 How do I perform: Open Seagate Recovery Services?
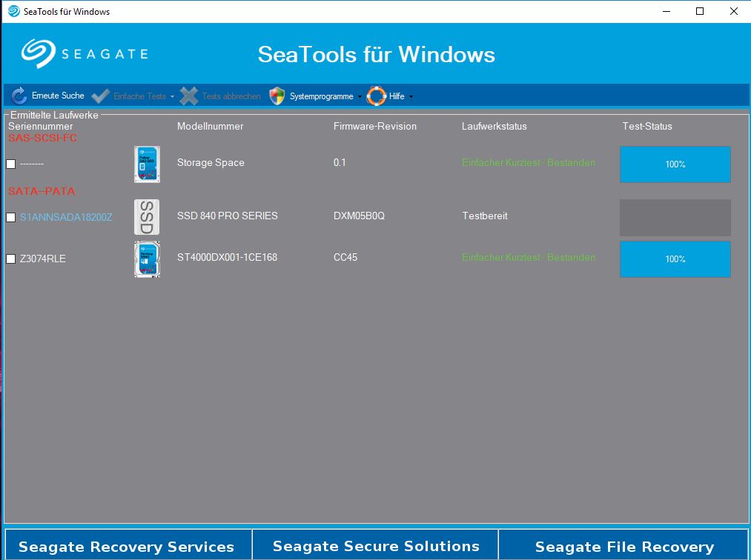128,544
